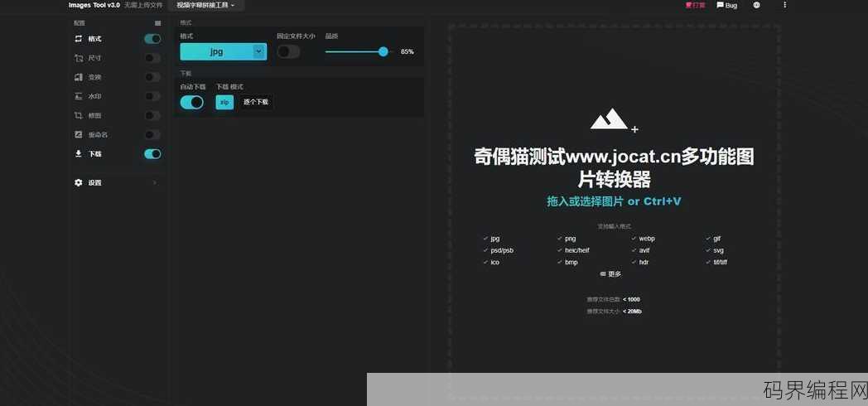Expand the 设置 settings chevron
The height and width of the screenshot is (406, 868).
[154, 182]
